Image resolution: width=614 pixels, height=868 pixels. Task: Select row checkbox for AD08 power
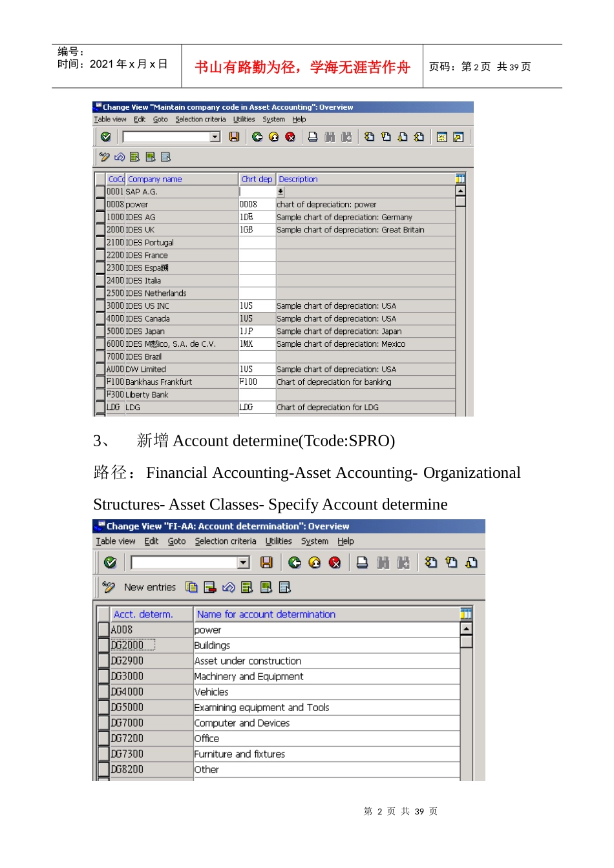[x=103, y=630]
